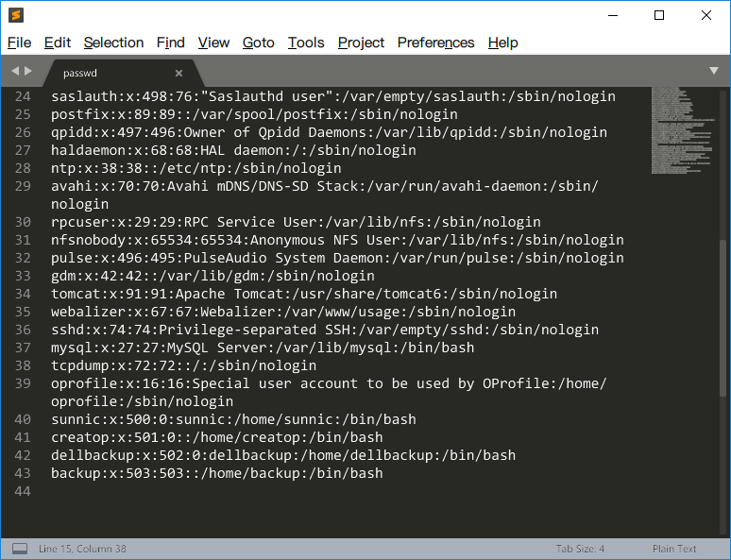731x560 pixels.
Task: Open the Selection menu
Action: (x=113, y=42)
